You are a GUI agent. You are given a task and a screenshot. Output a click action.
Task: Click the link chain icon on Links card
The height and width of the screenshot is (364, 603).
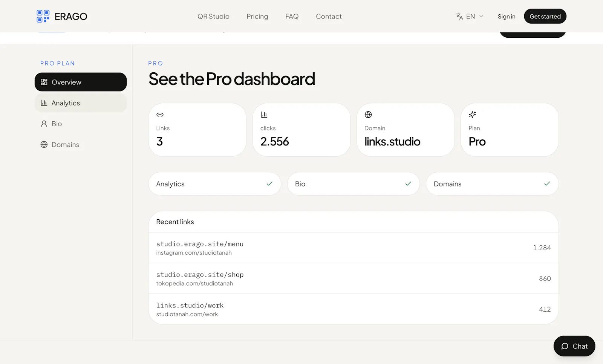[x=160, y=115]
